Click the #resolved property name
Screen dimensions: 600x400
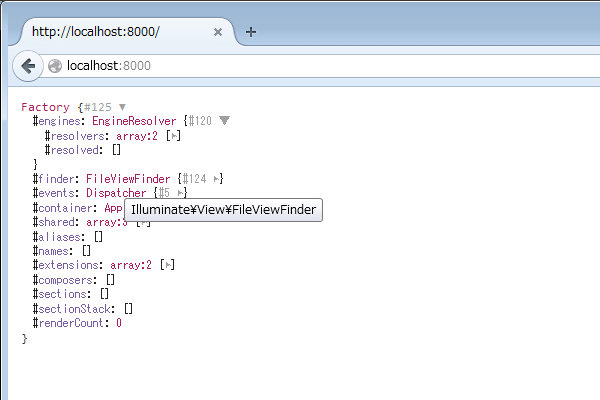coord(72,150)
